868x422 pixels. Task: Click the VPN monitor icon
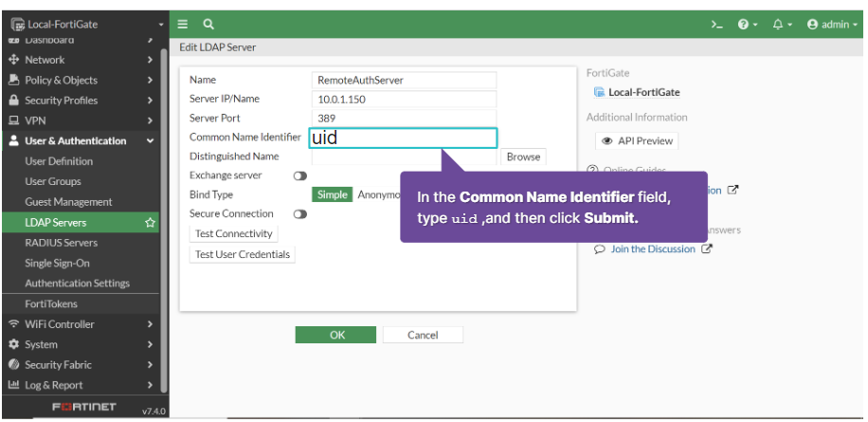(x=14, y=120)
